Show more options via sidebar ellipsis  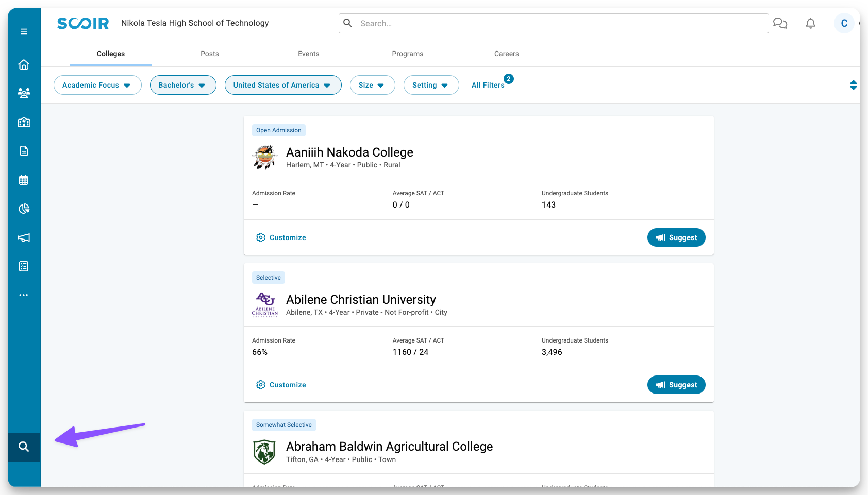pos(24,295)
